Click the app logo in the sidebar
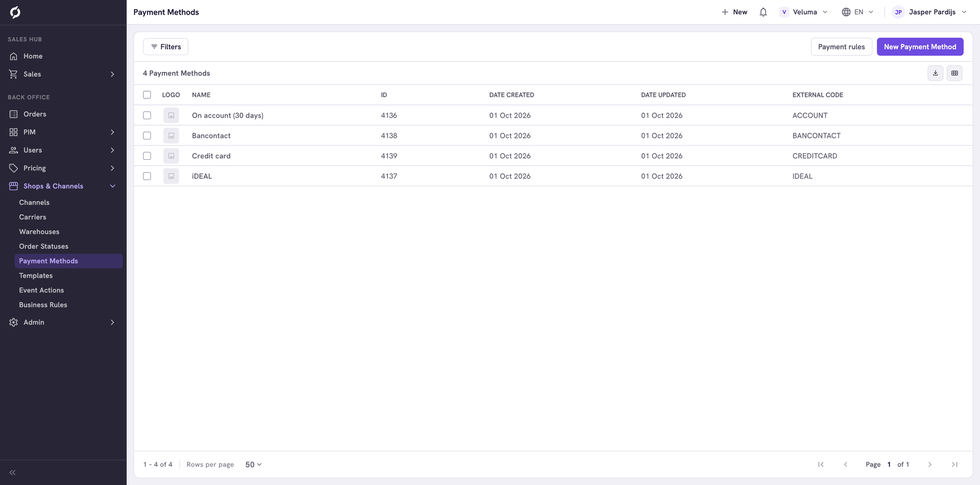 pos(15,12)
